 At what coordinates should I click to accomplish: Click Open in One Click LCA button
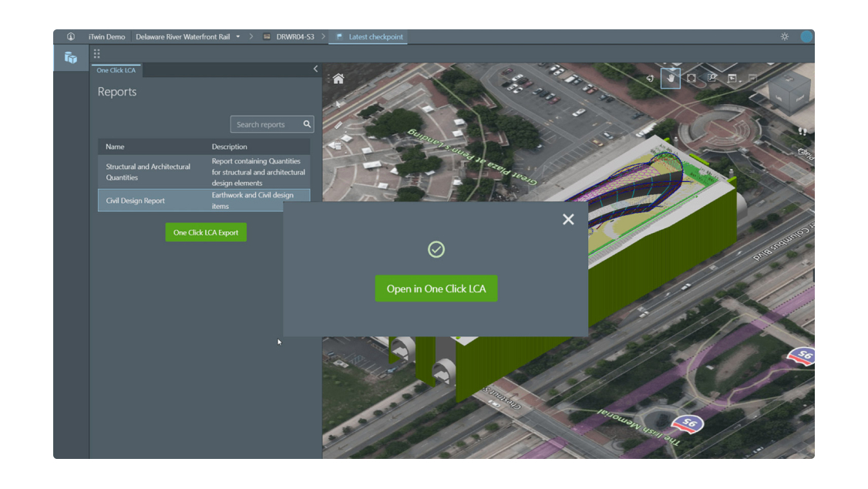point(436,288)
